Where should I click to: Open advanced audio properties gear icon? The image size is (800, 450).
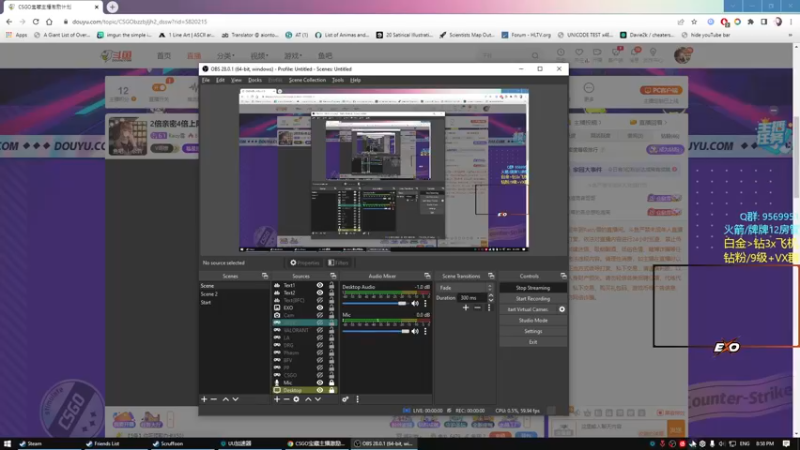coord(345,399)
